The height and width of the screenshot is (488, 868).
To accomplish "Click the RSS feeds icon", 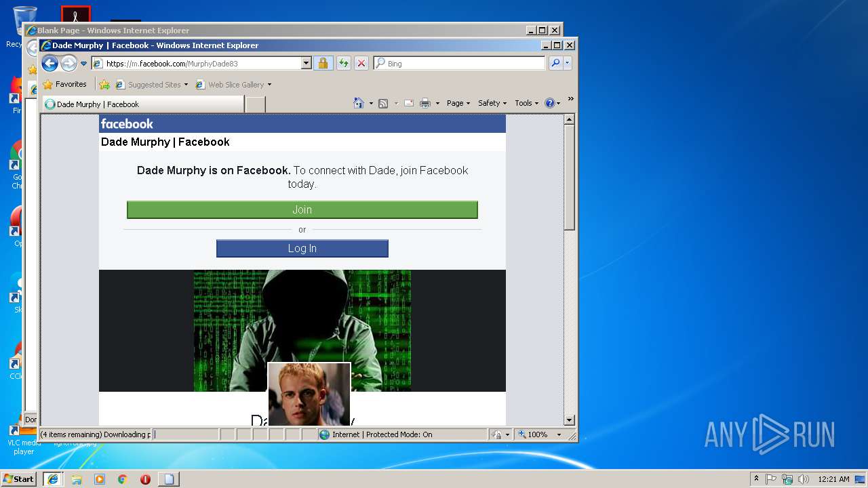I will click(x=383, y=103).
